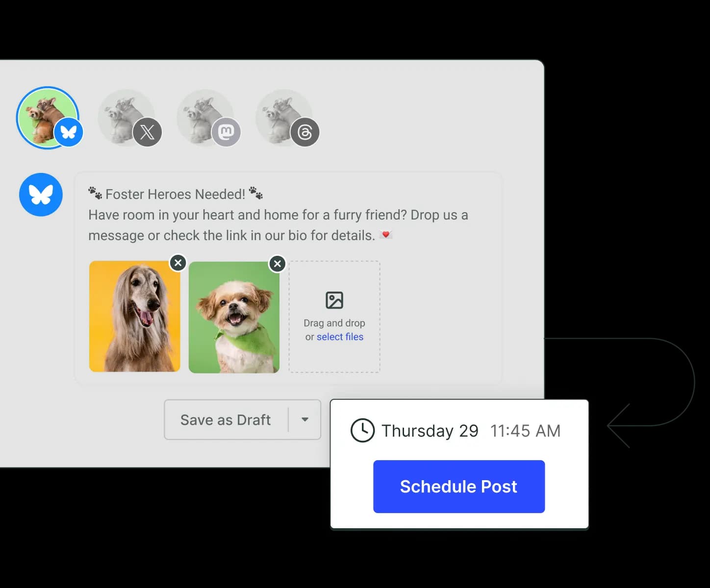Click the clock icon in the scheduler popup
This screenshot has width=710, height=588.
tap(361, 431)
